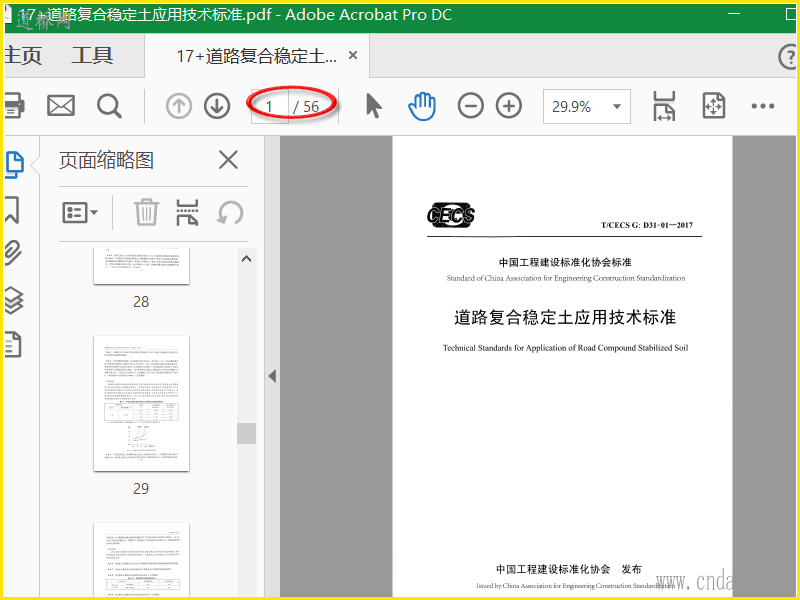Screen dimensions: 800x600
Task: Click the CECS logo on page
Action: coord(451,215)
